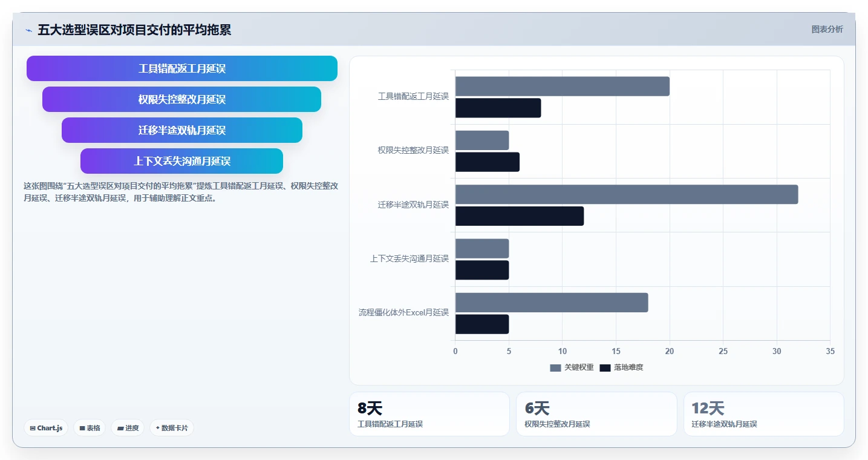Click the header icon beside the title
The width and height of the screenshot is (868, 460).
tap(28, 30)
